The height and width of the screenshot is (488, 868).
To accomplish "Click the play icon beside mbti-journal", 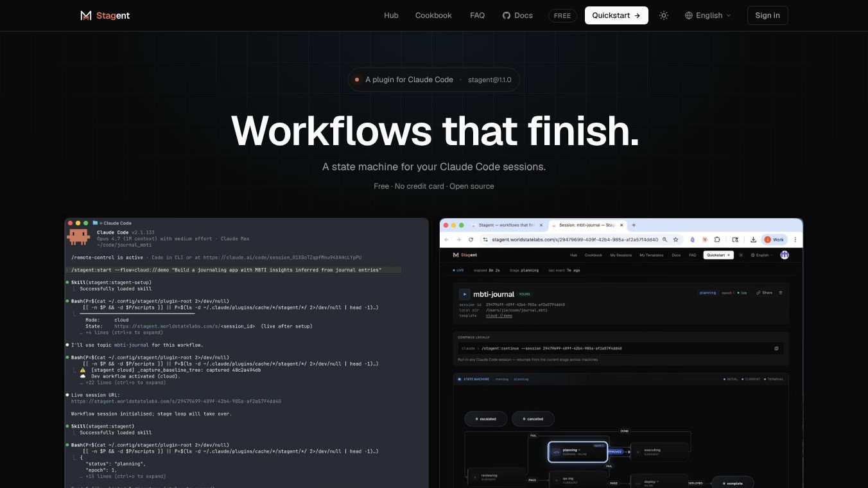I will pyautogui.click(x=465, y=294).
